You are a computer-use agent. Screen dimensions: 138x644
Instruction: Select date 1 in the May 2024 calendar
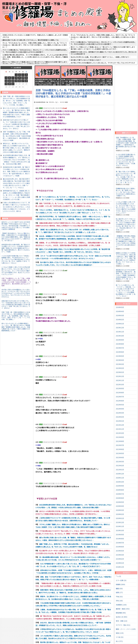(x=16, y=75)
